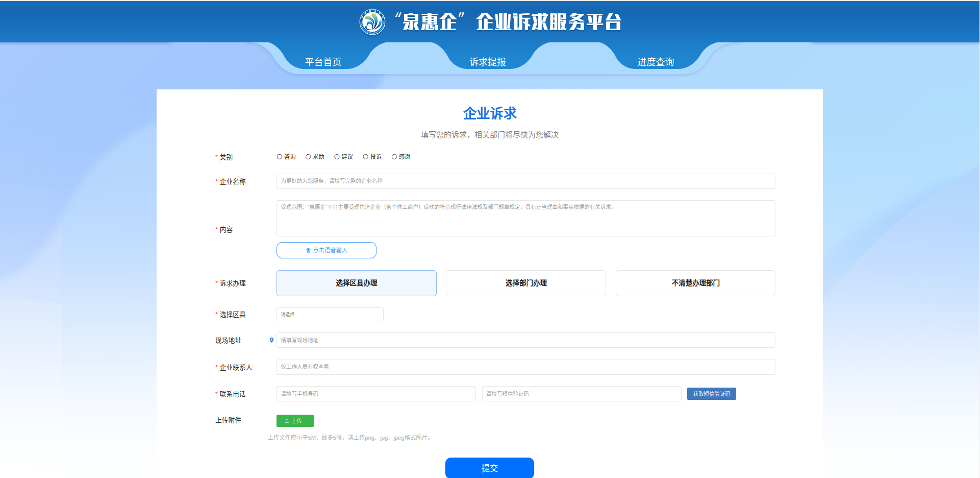Click the microphone voice input button 点击语音输入

(326, 250)
